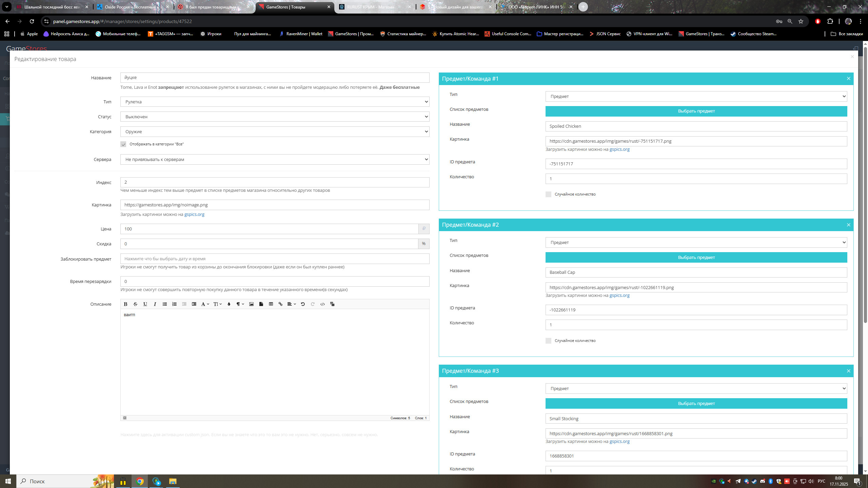Open the gspics.org link under main Картинка
Viewport: 868px width, 488px height.
[194, 214]
